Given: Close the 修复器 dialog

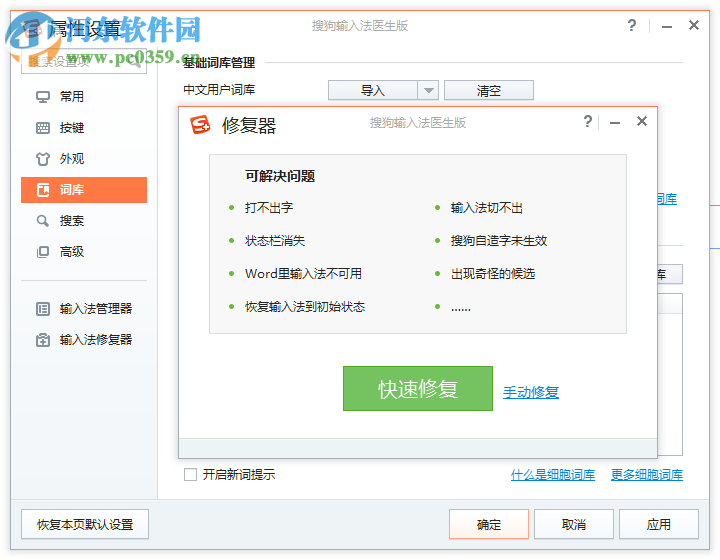Looking at the screenshot, I should 642,121.
